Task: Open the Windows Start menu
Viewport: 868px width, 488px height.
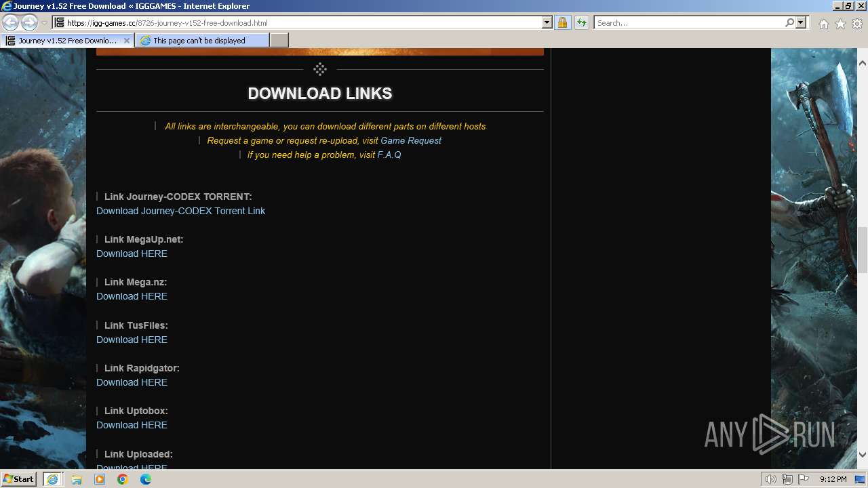Action: coord(18,479)
